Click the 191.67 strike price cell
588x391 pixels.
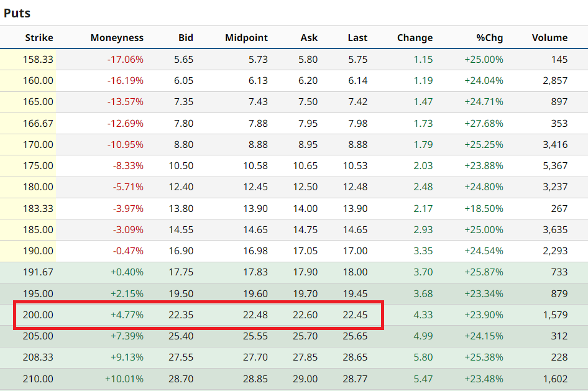[x=39, y=272]
